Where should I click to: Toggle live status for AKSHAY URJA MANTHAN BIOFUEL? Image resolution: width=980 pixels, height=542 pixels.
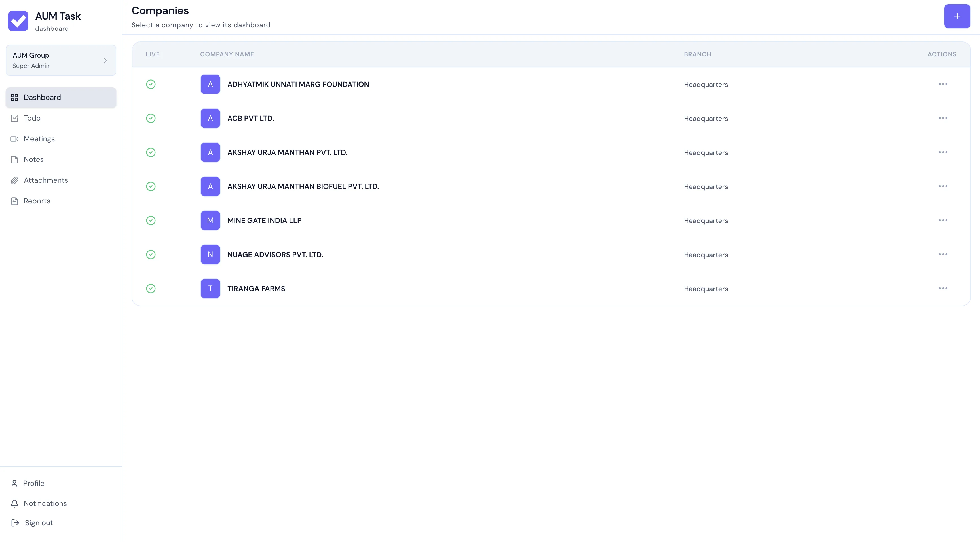click(151, 186)
